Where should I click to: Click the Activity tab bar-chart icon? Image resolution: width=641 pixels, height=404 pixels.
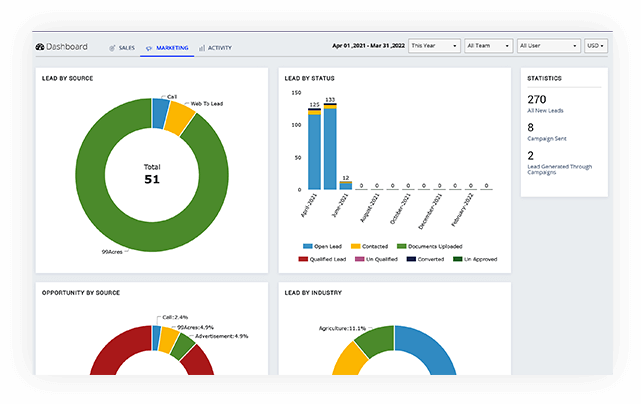202,48
